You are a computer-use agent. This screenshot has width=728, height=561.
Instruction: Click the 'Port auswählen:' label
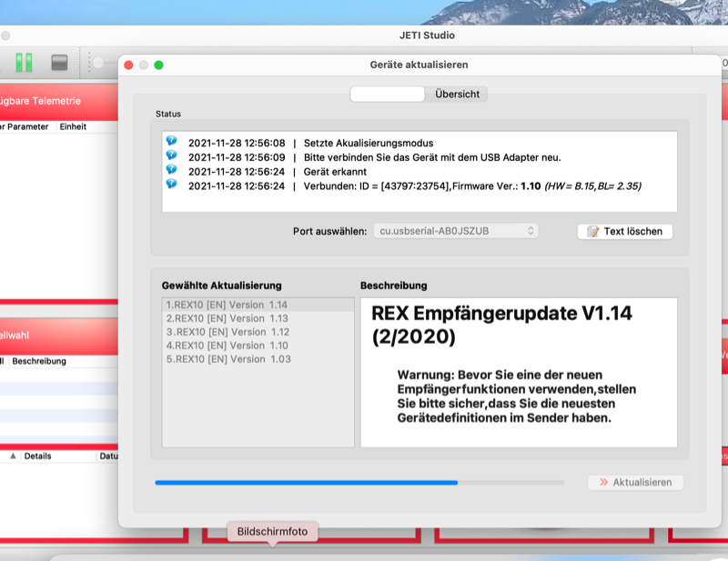tap(329, 231)
